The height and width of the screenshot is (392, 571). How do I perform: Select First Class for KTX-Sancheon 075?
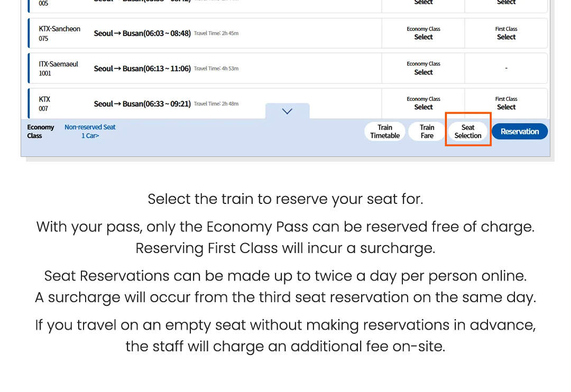point(506,37)
